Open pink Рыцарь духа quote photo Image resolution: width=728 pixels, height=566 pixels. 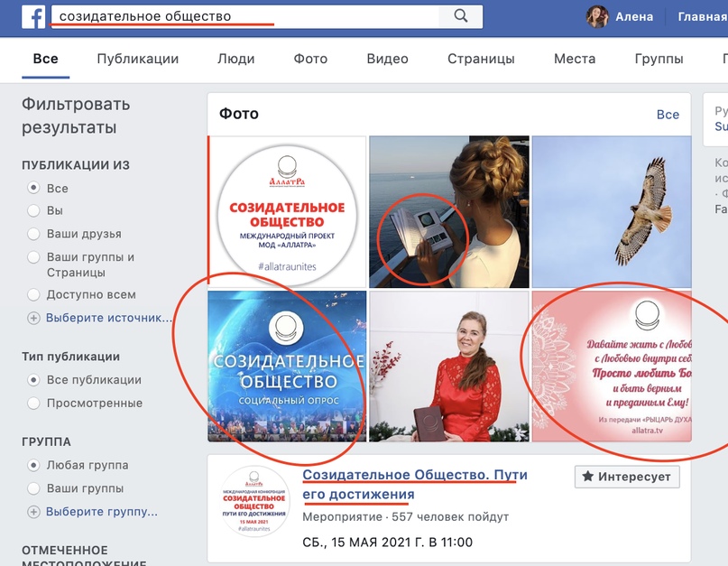612,367
